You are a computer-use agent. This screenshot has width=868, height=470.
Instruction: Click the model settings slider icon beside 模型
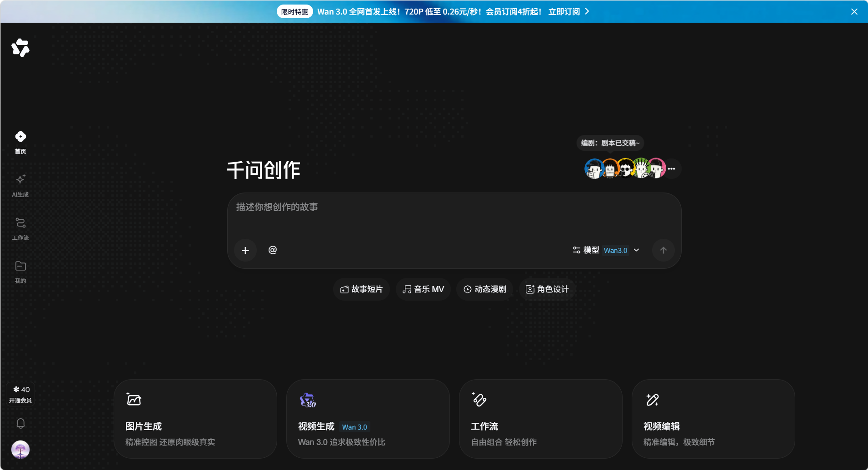pos(576,250)
